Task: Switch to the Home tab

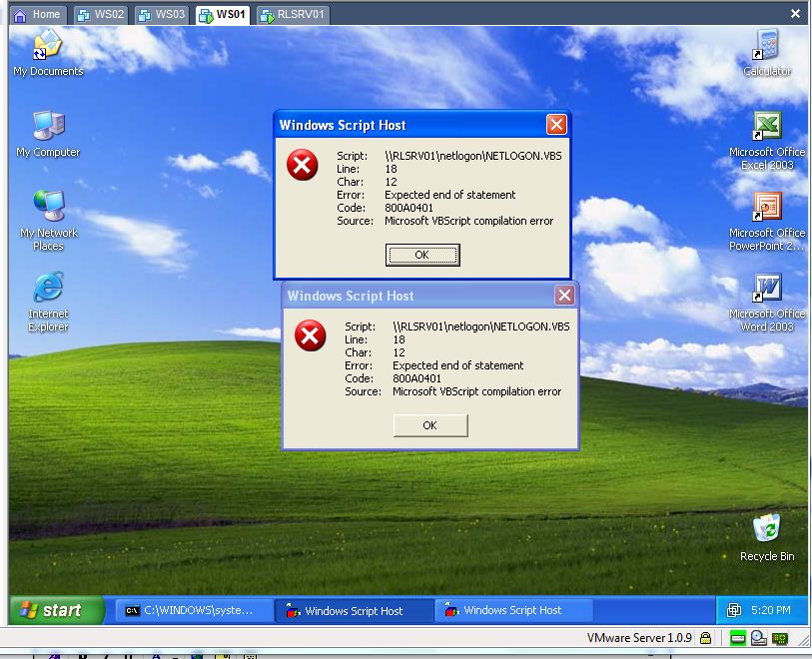Action: click(x=37, y=15)
